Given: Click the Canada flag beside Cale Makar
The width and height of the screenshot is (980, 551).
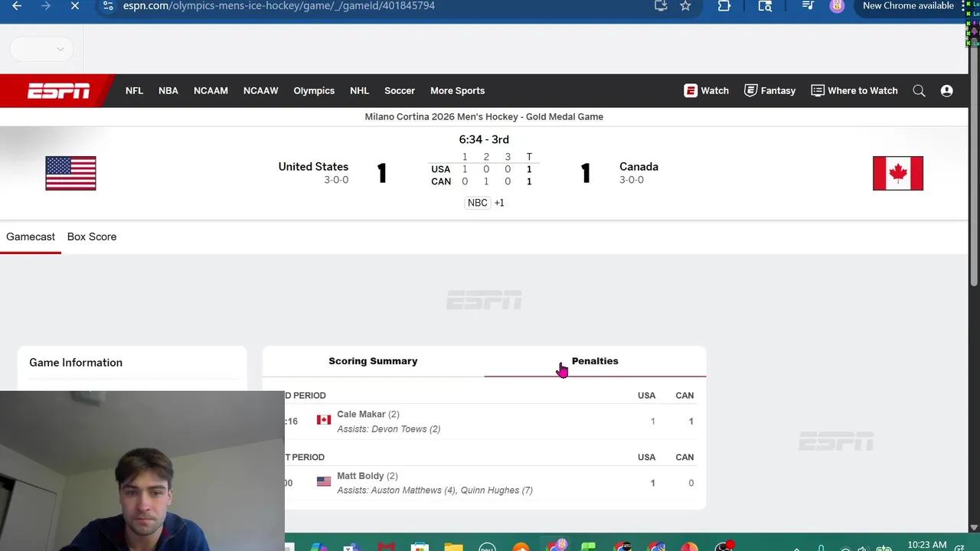Looking at the screenshot, I should 324,420.
